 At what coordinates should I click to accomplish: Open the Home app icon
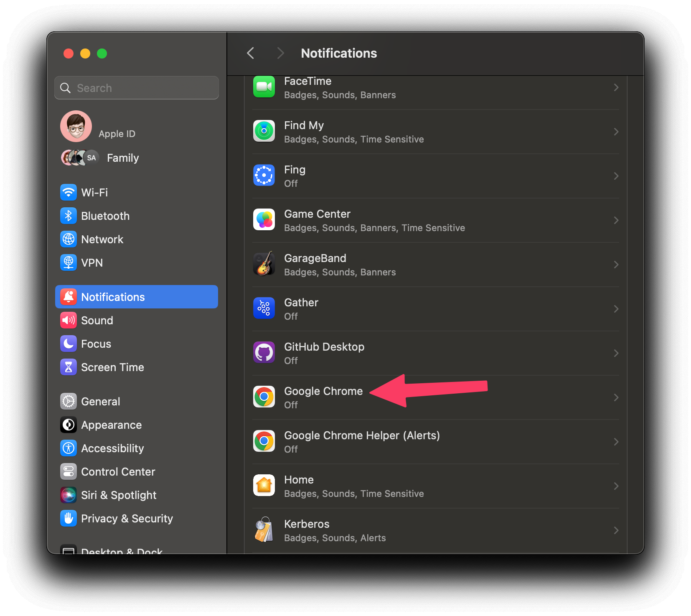[x=264, y=485]
